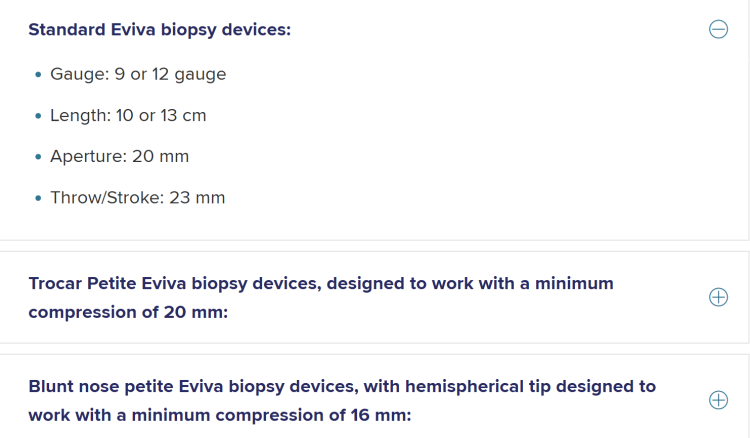
Task: Select the 'Gauge: 9 or 12 gauge' line
Action: click(138, 74)
